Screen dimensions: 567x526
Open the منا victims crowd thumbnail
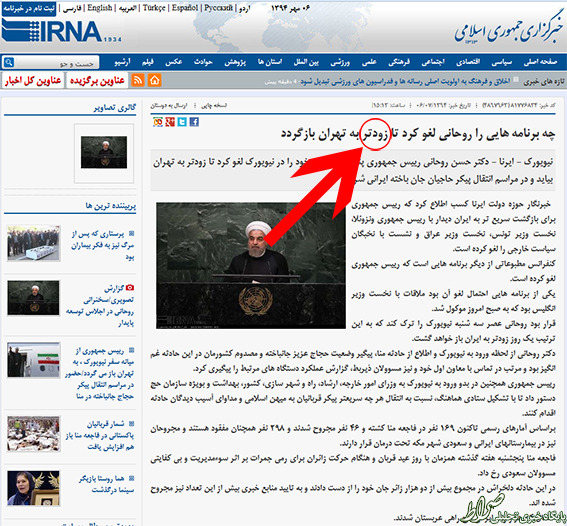34,434
